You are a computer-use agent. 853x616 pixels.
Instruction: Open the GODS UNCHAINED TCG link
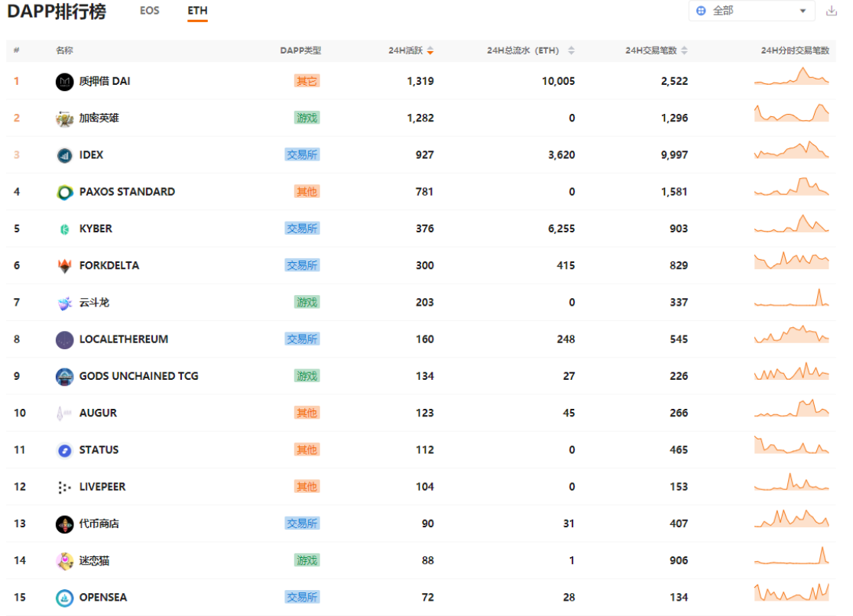pos(138,377)
